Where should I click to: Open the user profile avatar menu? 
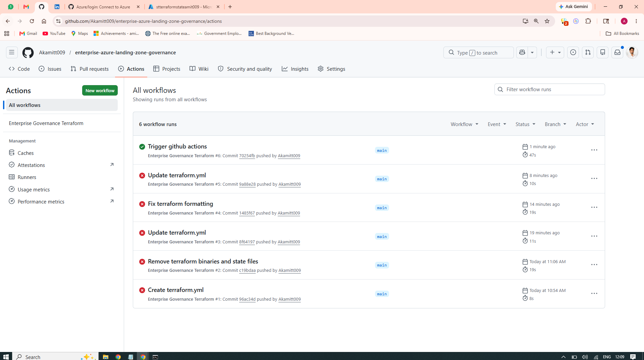point(632,53)
